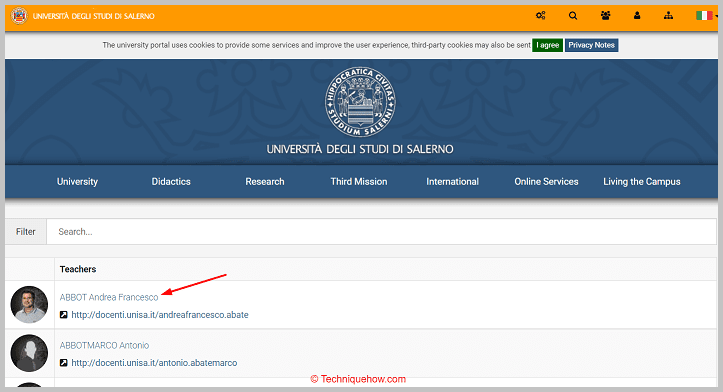Open the sitemap hierarchy icon in the top bar
Image resolution: width=723 pixels, height=392 pixels.
[668, 16]
